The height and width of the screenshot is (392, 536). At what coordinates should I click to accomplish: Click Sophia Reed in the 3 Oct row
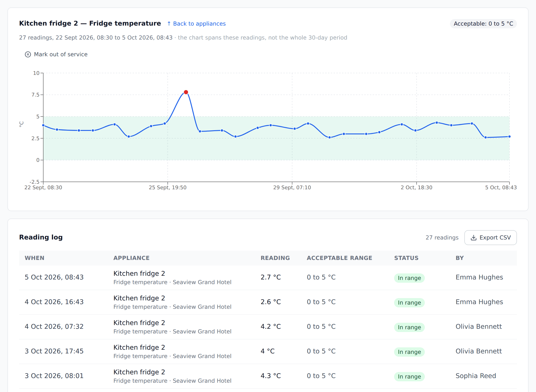coord(476,376)
